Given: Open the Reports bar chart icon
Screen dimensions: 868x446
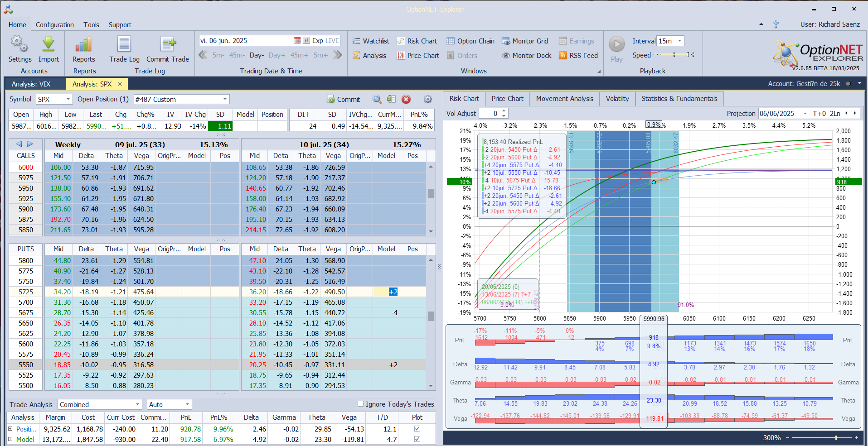Looking at the screenshot, I should (x=84, y=44).
